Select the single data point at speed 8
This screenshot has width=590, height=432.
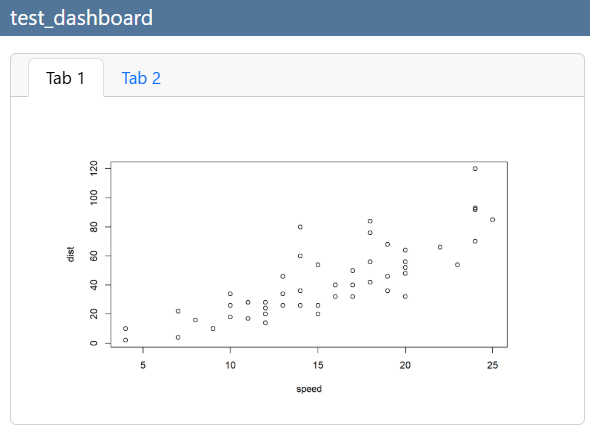[195, 320]
